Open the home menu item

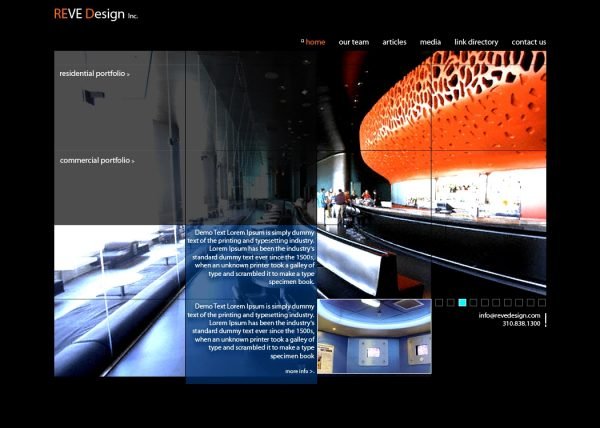tap(315, 42)
